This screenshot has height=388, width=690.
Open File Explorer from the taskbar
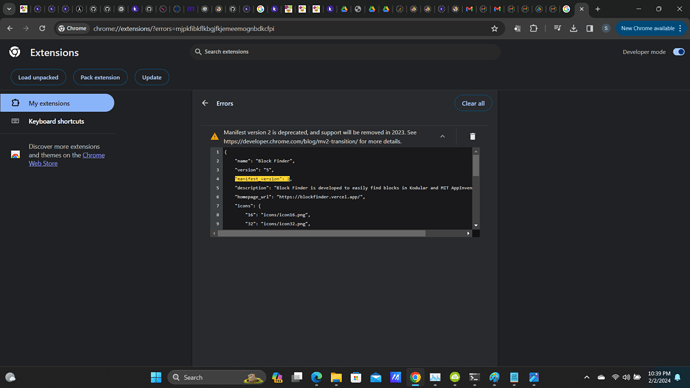[x=336, y=377]
